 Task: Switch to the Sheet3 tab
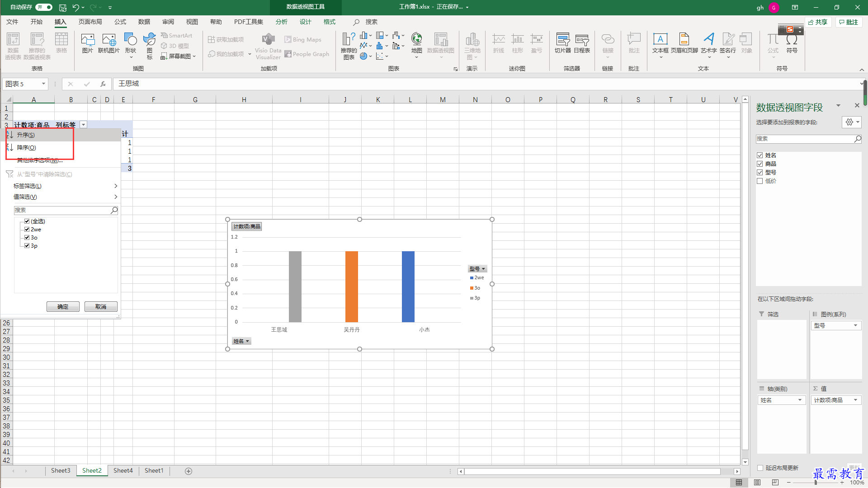(x=61, y=471)
